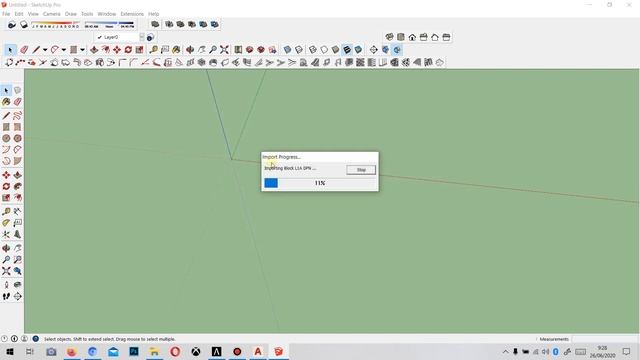This screenshot has height=360, width=640.
Task: Select the Orbit tool in top toolbar
Action: click(x=190, y=50)
